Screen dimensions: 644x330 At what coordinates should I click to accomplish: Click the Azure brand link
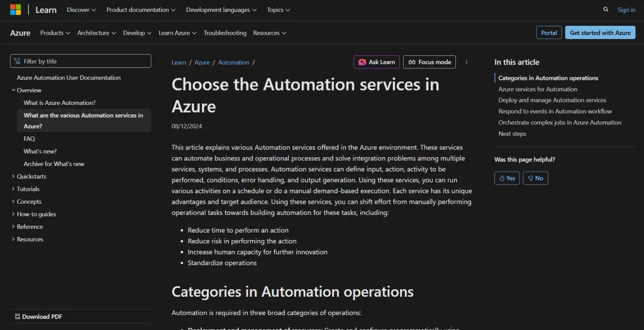point(20,33)
